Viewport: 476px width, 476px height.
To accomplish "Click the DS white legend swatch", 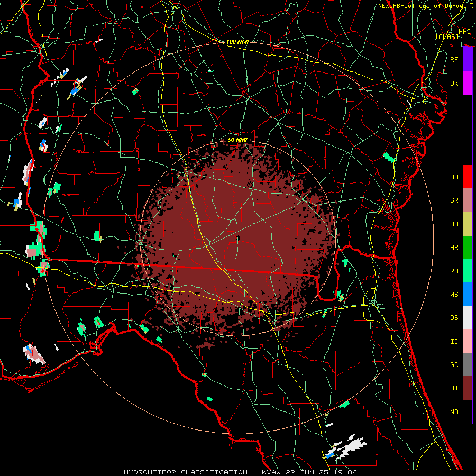I will tap(467, 317).
